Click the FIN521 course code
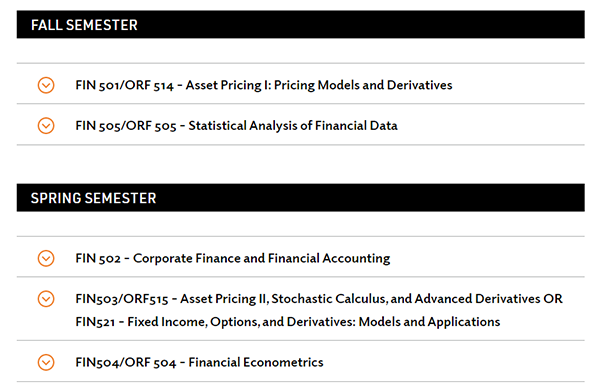Image resolution: width=600 pixels, height=391 pixels. coord(95,322)
